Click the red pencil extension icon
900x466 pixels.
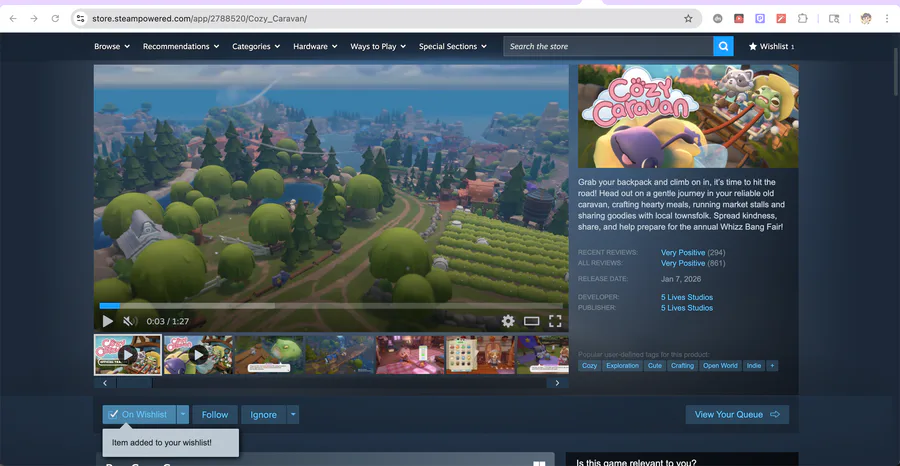[781, 18]
